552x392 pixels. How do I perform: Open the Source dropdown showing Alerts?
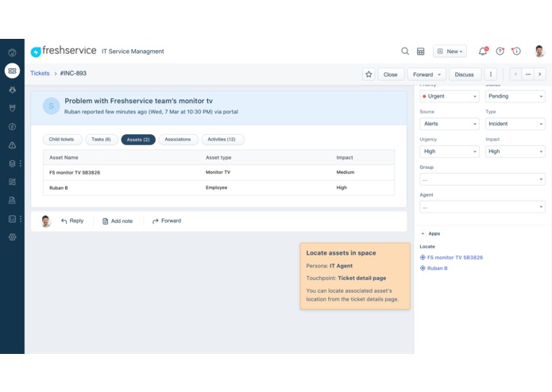point(450,124)
